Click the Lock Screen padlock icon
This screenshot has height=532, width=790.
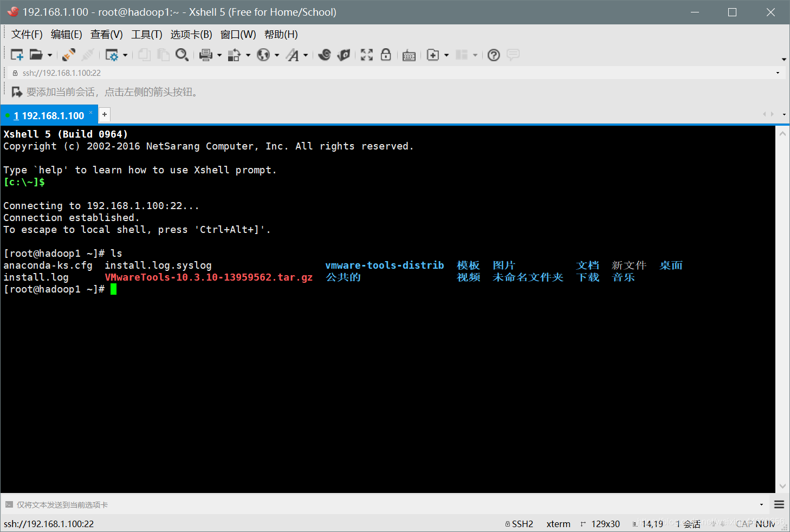point(386,54)
